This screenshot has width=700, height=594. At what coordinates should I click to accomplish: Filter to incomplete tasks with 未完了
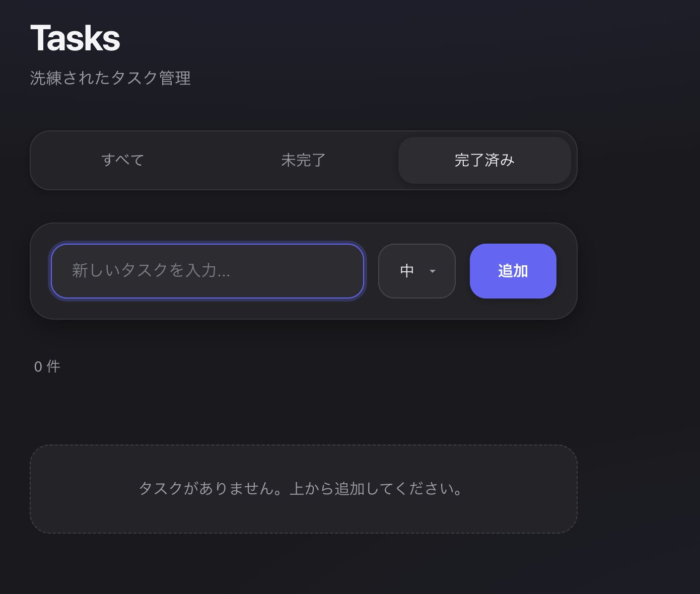pyautogui.click(x=303, y=160)
